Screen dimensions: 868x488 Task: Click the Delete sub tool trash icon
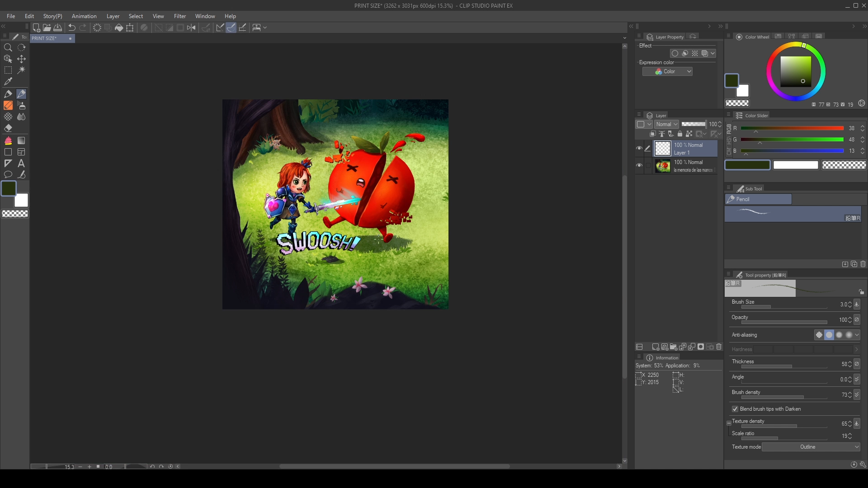click(863, 264)
